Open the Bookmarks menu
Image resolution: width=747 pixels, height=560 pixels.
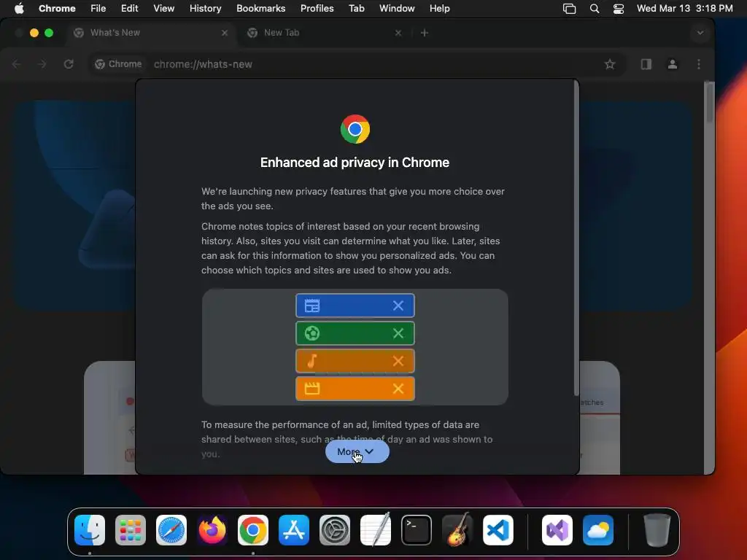point(260,9)
